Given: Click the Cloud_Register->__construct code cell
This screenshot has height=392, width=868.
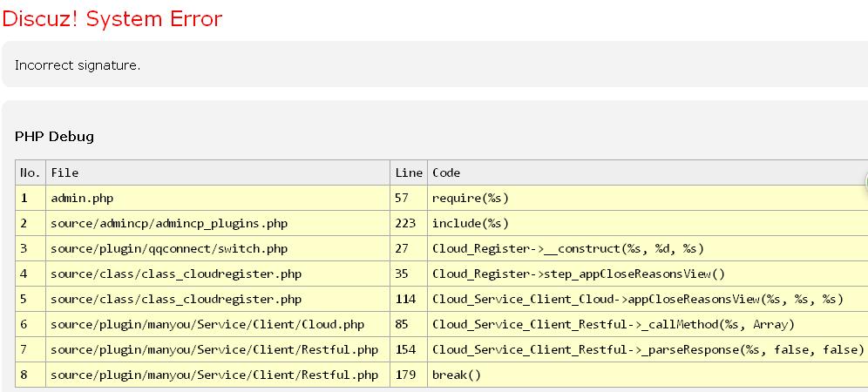Looking at the screenshot, I should coord(567,248).
